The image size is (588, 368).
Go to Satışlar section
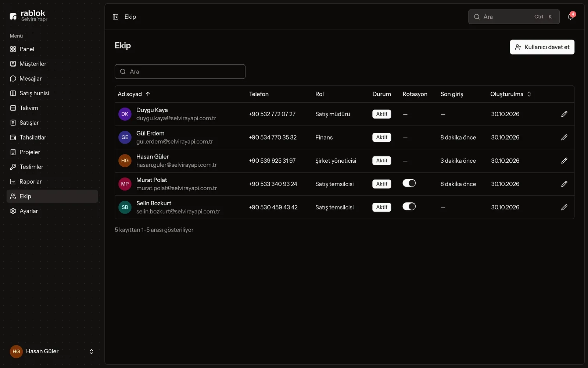(52, 123)
